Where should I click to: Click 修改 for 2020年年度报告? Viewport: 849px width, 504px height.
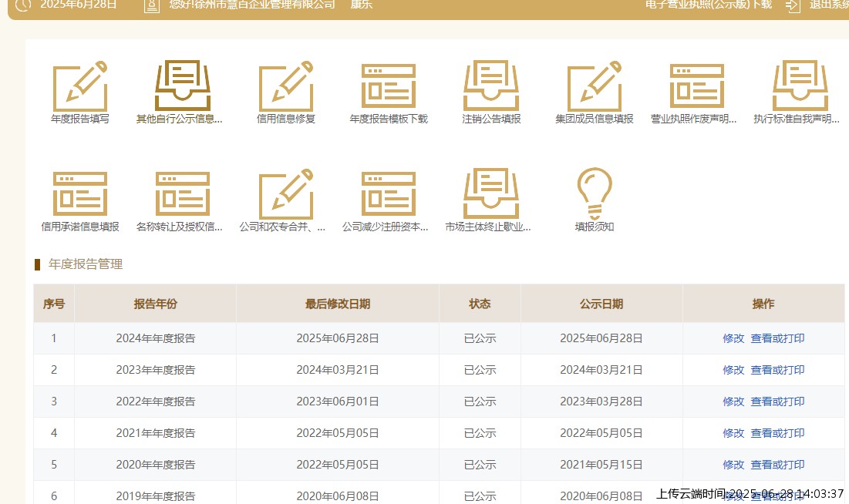pyautogui.click(x=733, y=465)
